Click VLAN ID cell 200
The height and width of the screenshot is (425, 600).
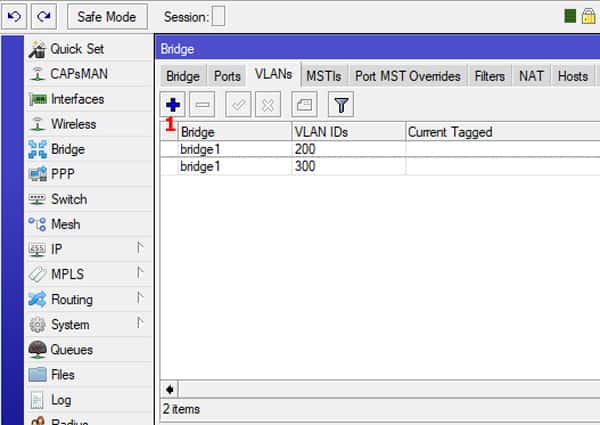[305, 149]
